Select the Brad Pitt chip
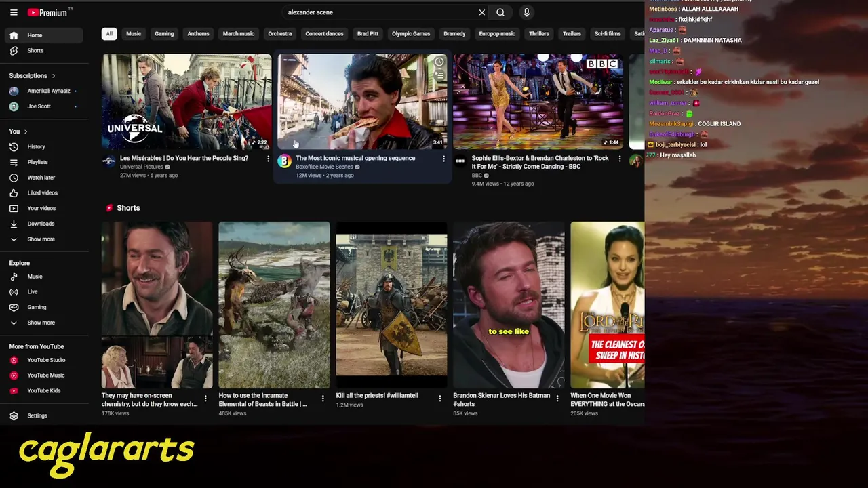This screenshot has width=868, height=488. (x=368, y=34)
